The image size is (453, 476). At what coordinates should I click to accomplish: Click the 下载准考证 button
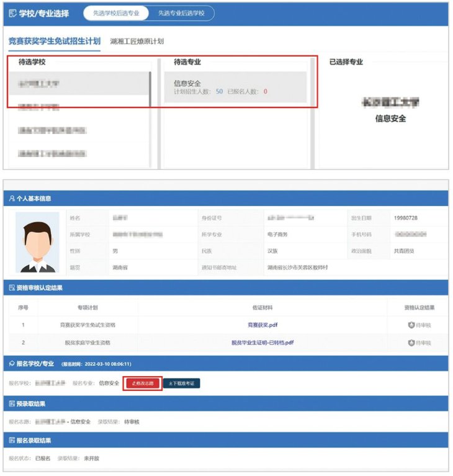182,383
